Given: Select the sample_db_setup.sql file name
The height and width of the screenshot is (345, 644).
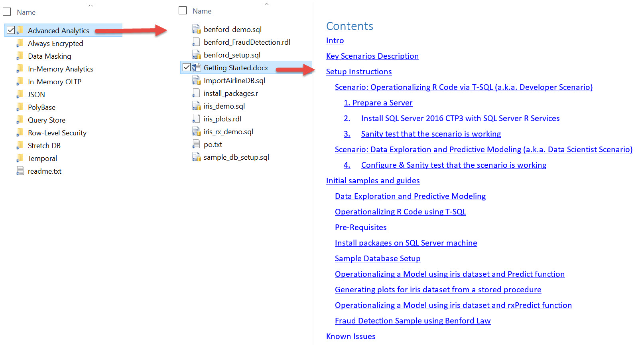Looking at the screenshot, I should (236, 157).
